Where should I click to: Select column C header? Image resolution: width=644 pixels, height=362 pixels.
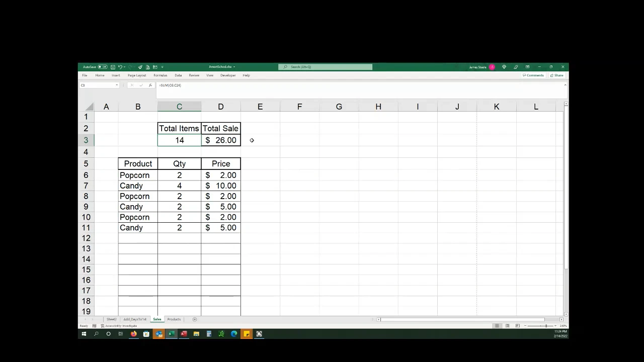(x=179, y=107)
